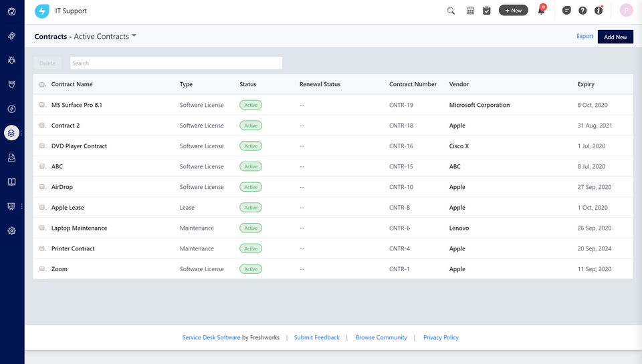Open the Admin gear icon in sidebar

(x=12, y=230)
